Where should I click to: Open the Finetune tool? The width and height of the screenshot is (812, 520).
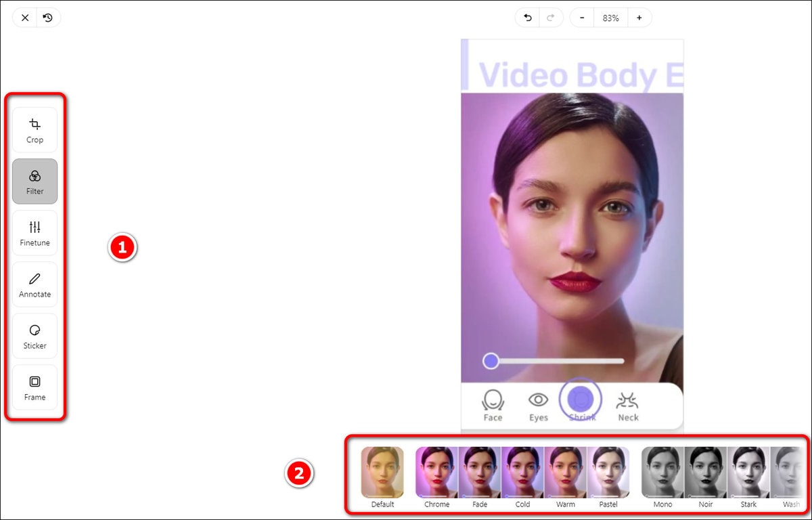pos(35,233)
